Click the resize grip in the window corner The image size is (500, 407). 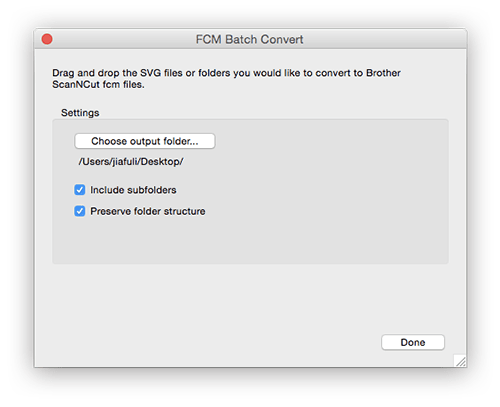point(461,361)
